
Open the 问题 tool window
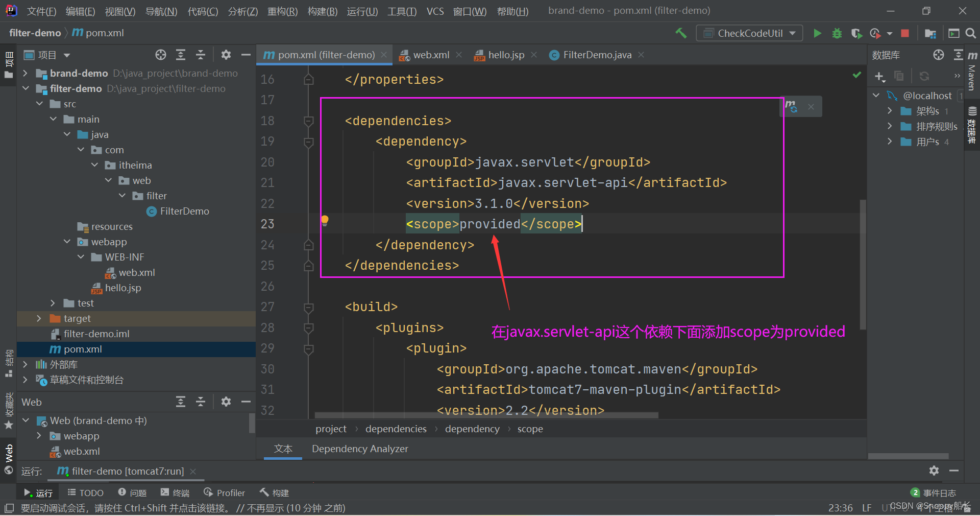click(132, 492)
